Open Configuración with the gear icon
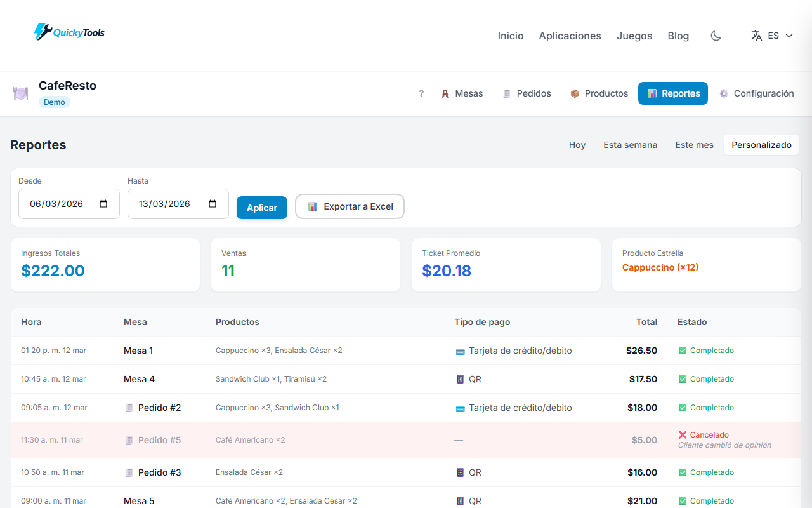Screen dimensions: 812x508 click(723, 93)
